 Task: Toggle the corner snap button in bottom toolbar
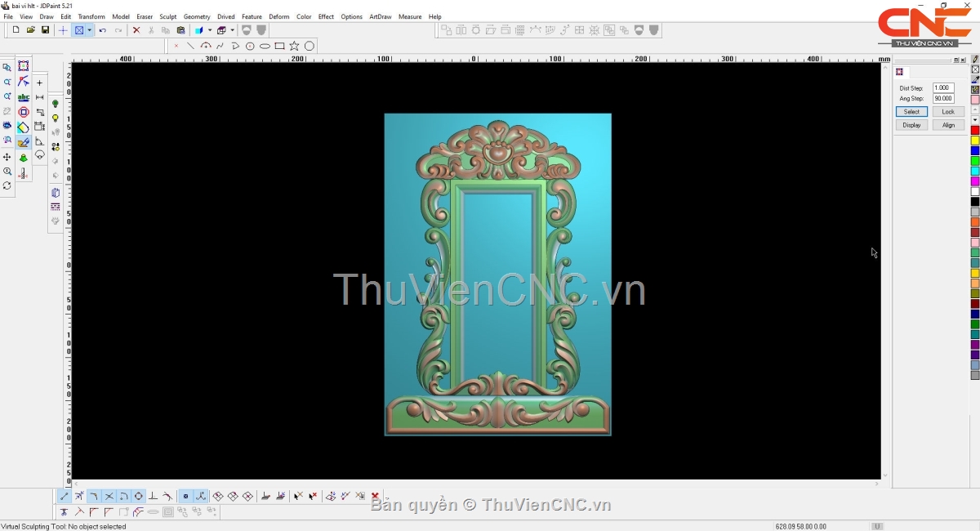click(94, 496)
